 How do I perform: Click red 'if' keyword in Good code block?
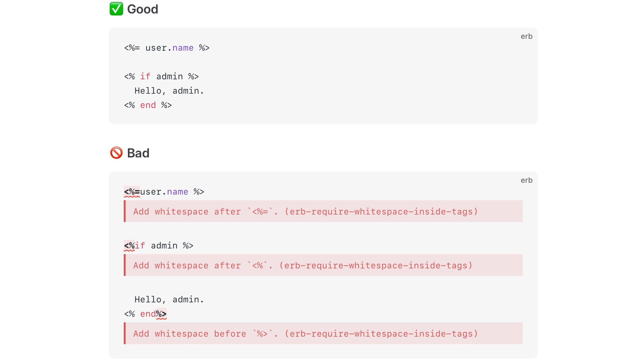(x=145, y=76)
